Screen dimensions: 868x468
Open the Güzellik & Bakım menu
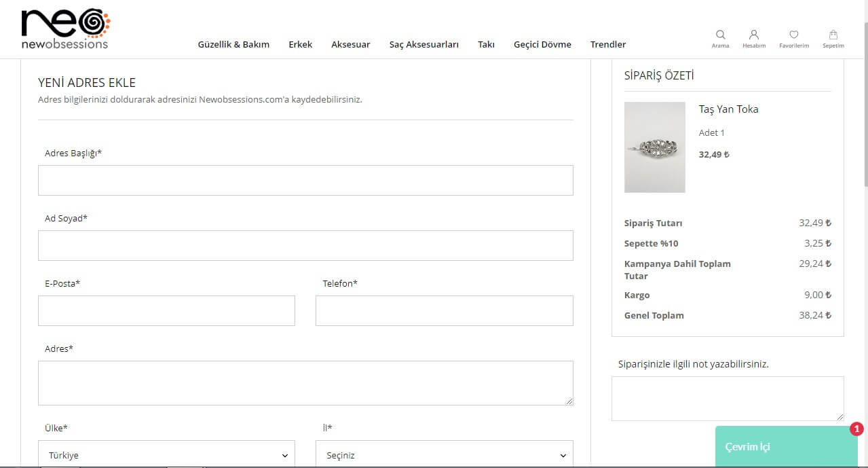tap(233, 45)
